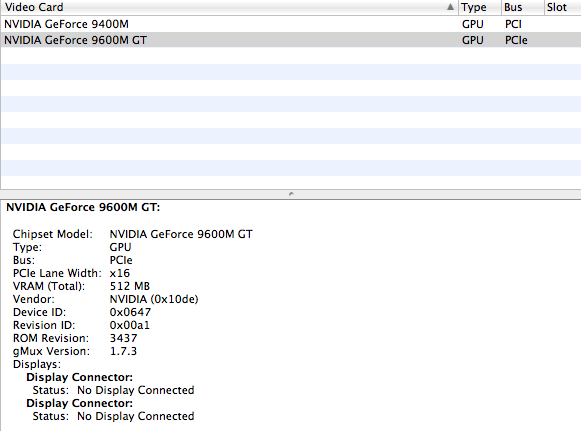Viewport: 581px width, 431px height.
Task: Click the PCIe Lane Width value x16
Action: coord(120,273)
